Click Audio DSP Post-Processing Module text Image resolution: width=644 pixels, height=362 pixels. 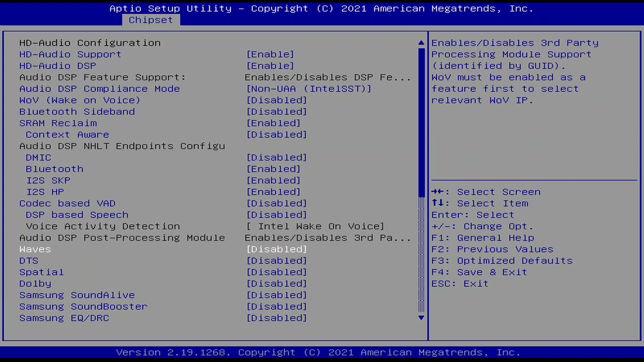click(x=122, y=238)
